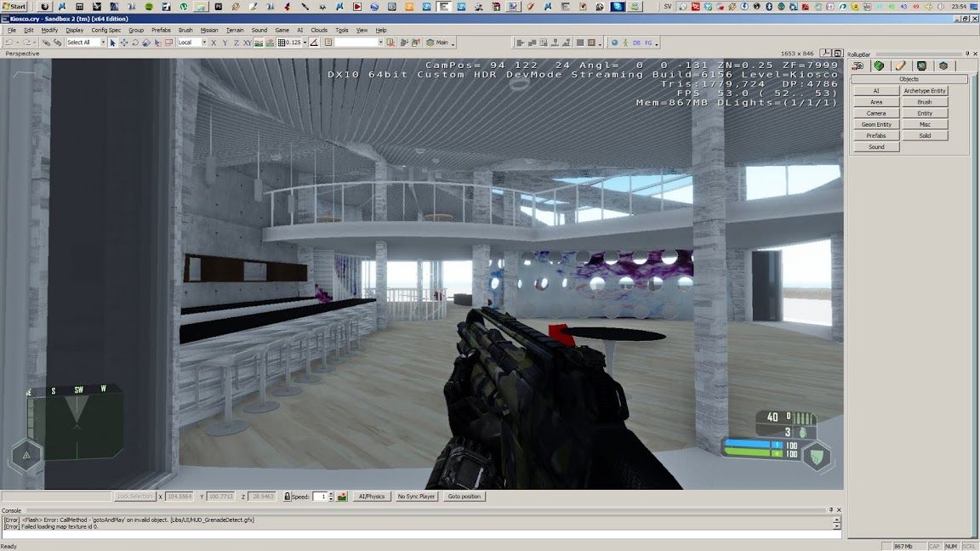
Task: Click the Undo arrow icon
Action: coord(9,43)
